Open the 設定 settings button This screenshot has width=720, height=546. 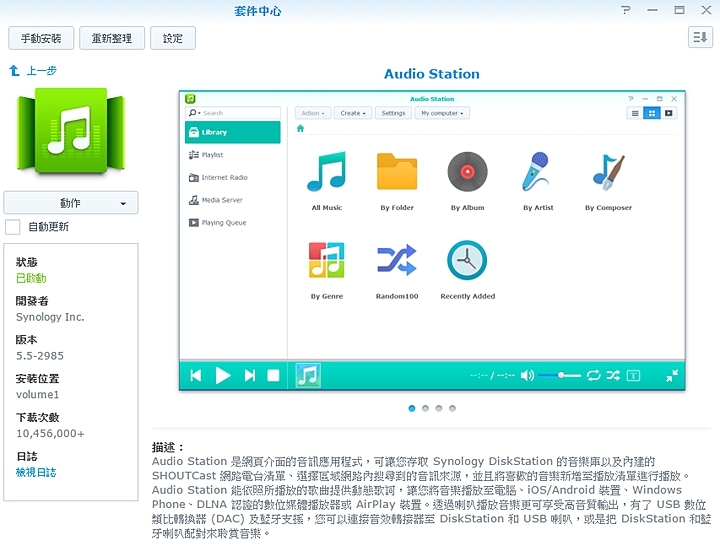click(x=173, y=38)
